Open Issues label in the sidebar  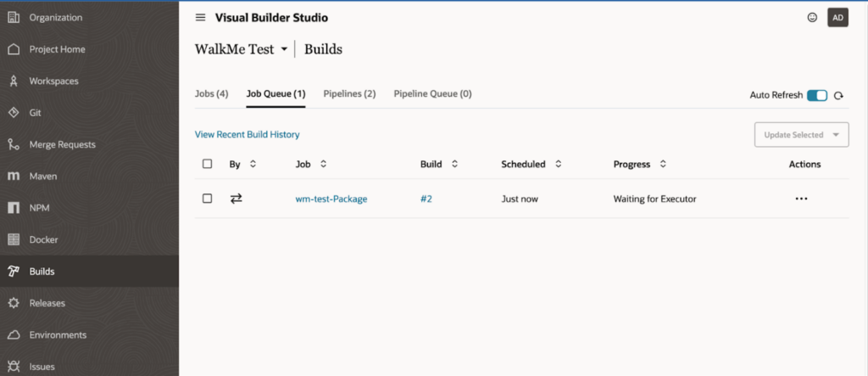[x=42, y=367]
